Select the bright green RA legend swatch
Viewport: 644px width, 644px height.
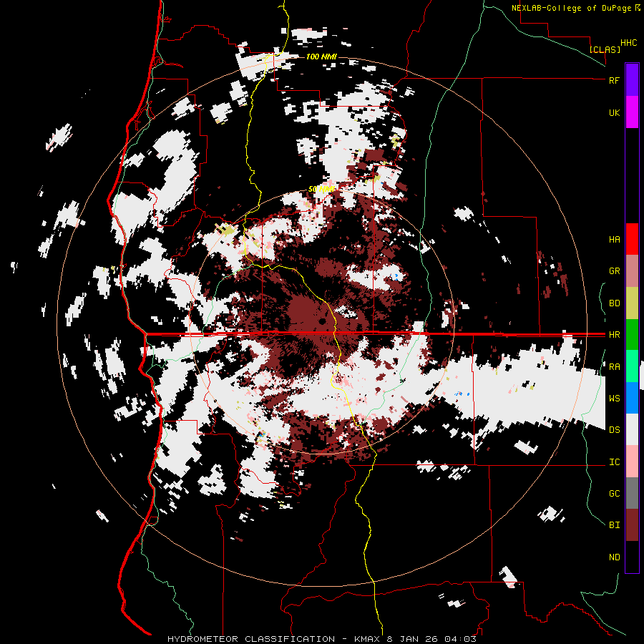point(632,366)
